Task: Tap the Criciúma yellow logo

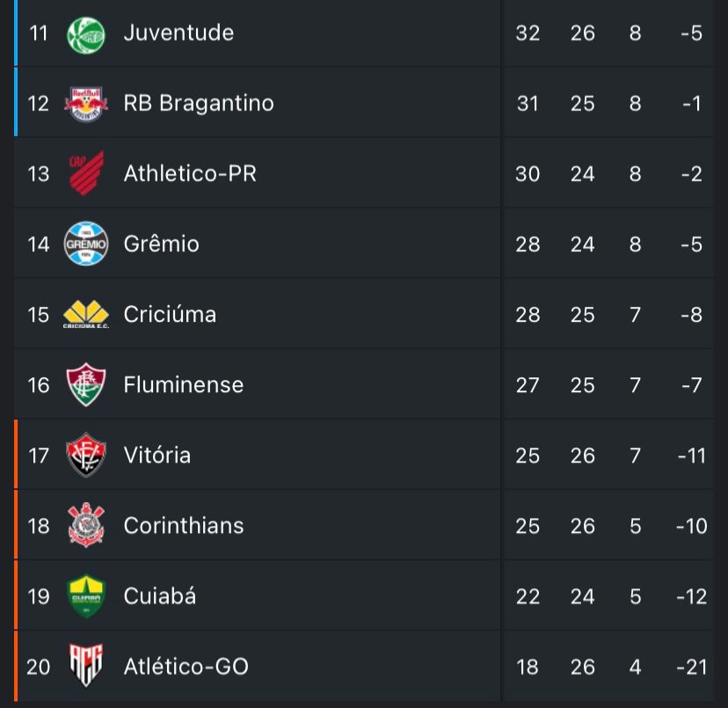Action: (86, 315)
